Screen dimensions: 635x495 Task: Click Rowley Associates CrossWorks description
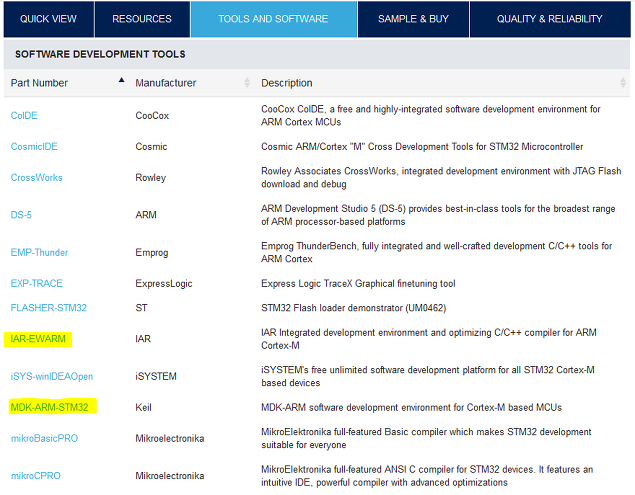point(441,177)
